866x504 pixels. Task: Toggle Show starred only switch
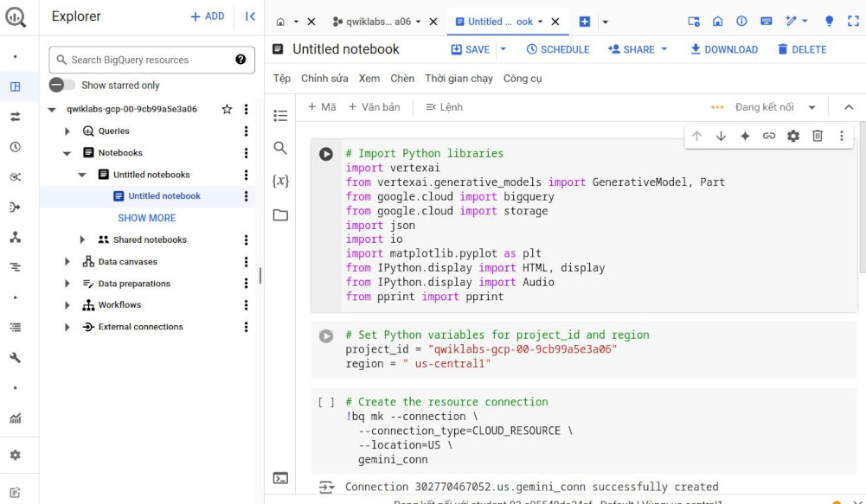62,85
